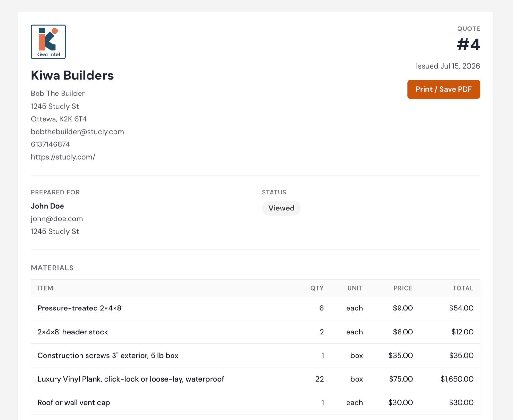Click quantity 1 in the vent cap row
Image resolution: width=513 pixels, height=420 pixels.
pos(323,403)
